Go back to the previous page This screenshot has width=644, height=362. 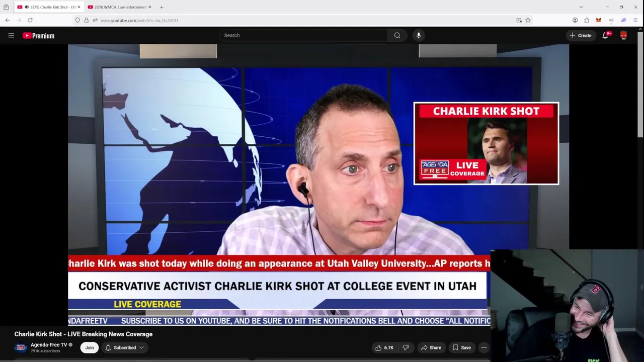coord(7,20)
